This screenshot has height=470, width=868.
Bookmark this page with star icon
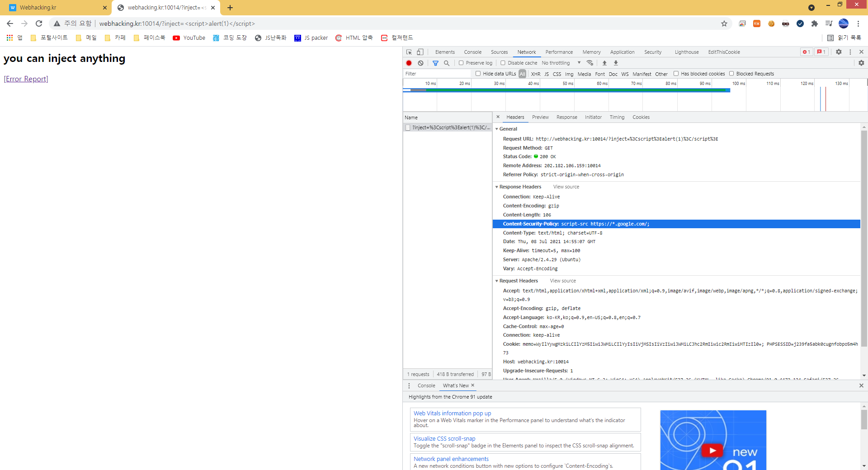pos(724,23)
